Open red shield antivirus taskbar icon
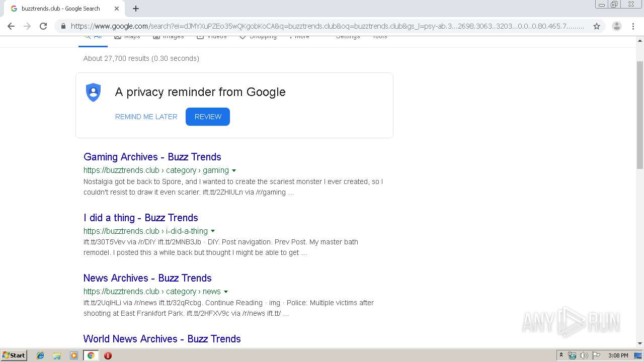The width and height of the screenshot is (644, 362). click(x=108, y=355)
